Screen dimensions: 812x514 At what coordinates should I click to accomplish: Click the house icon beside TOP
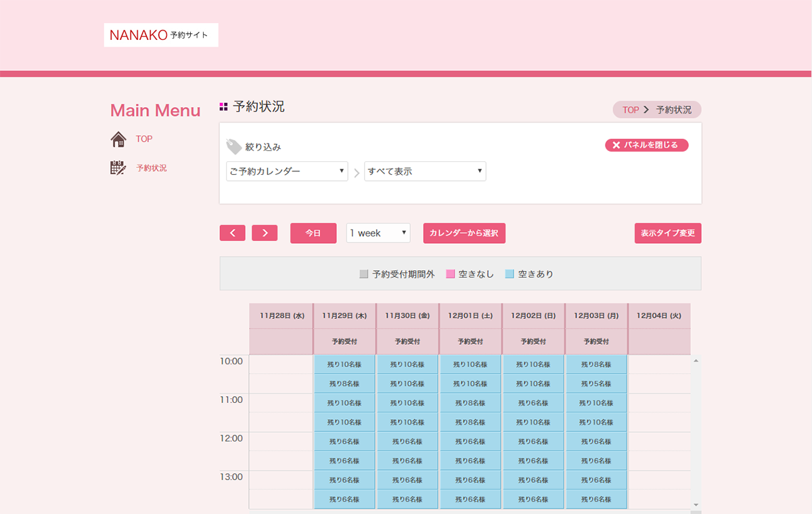[118, 139]
